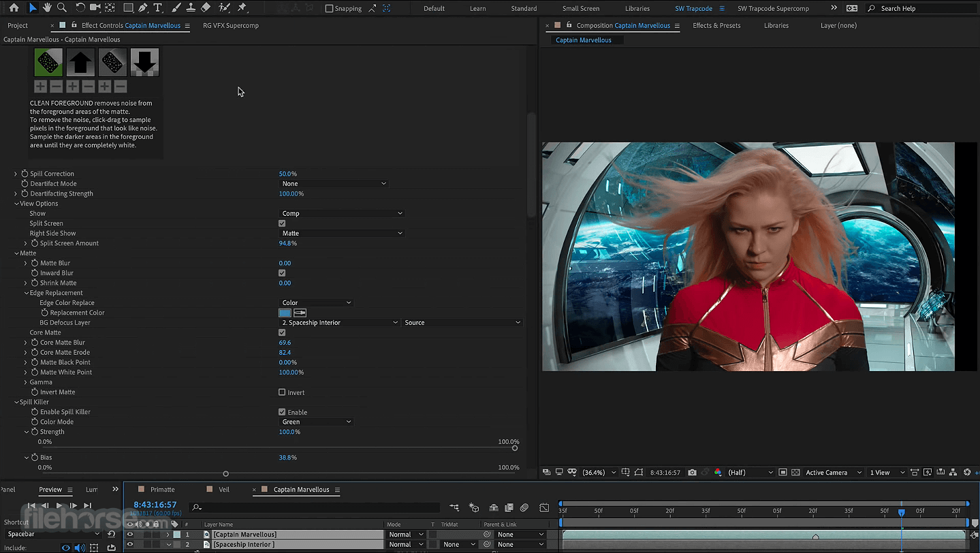Open the Color Mode Green dropdown
This screenshot has width=980, height=553.
316,422
